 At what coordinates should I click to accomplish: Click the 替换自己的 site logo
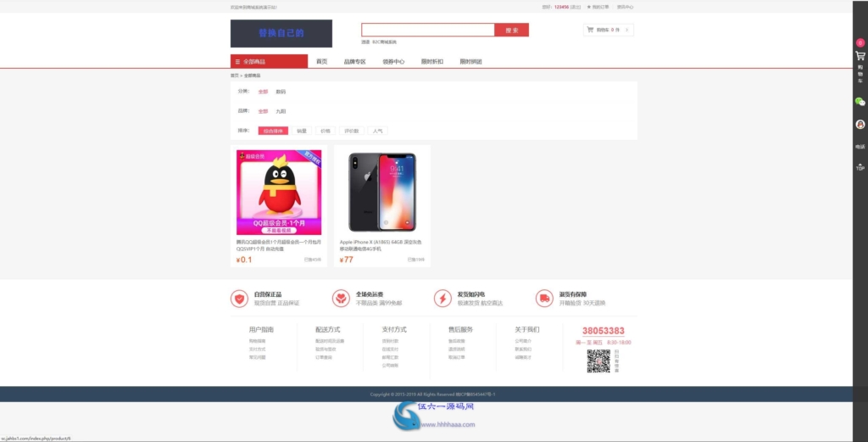click(x=281, y=33)
